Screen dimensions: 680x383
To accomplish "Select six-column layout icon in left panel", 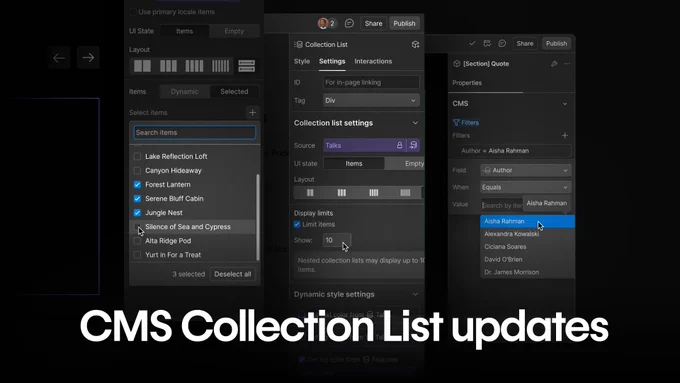I will click(x=220, y=66).
